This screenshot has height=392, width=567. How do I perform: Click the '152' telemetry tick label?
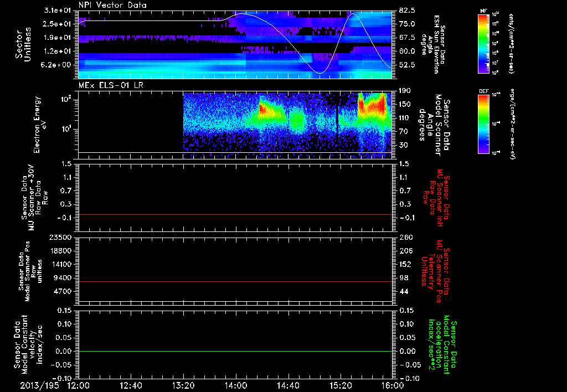pyautogui.click(x=405, y=264)
